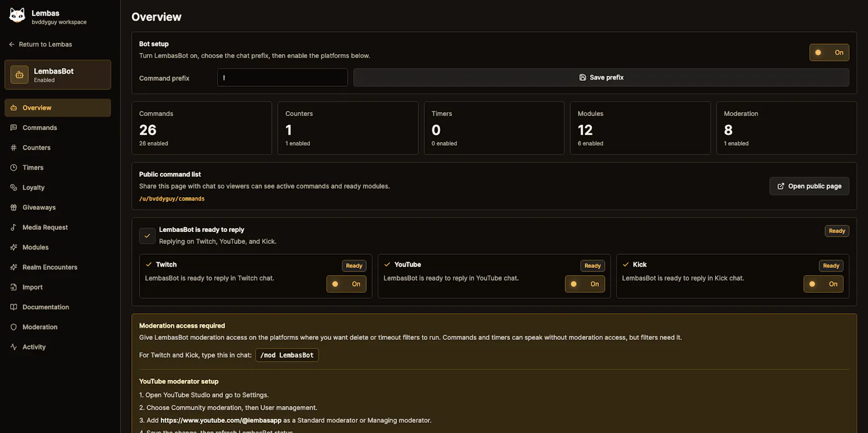This screenshot has width=868, height=433.
Task: Click the Lembas bvddyguy workspace title
Action: click(59, 17)
